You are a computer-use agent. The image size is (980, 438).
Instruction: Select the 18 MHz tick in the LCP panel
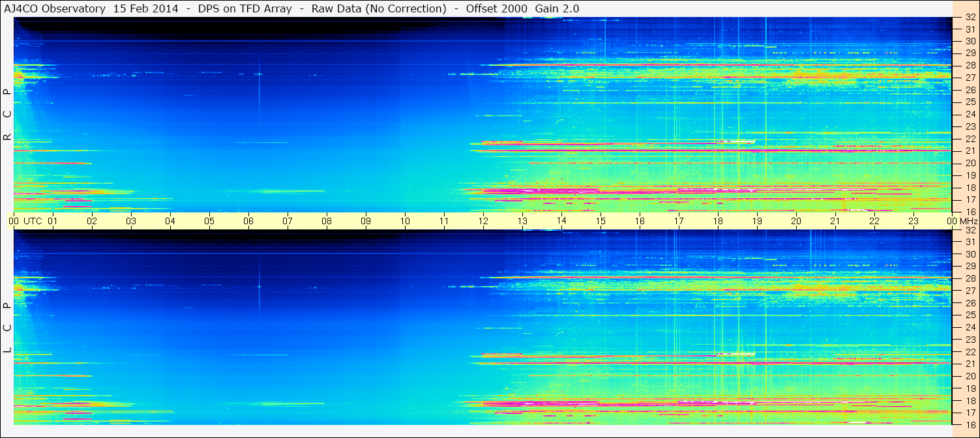[970, 401]
